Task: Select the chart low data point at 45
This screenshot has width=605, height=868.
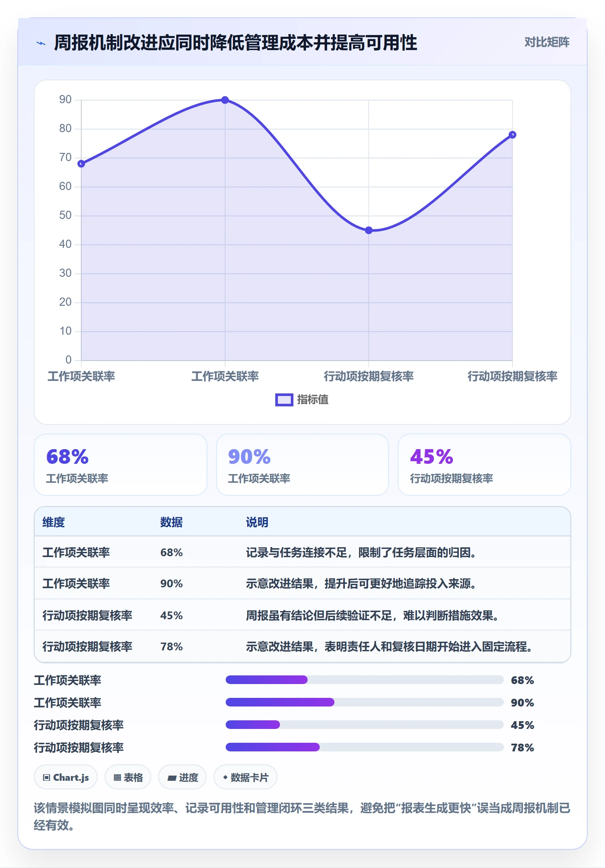Action: pyautogui.click(x=369, y=230)
